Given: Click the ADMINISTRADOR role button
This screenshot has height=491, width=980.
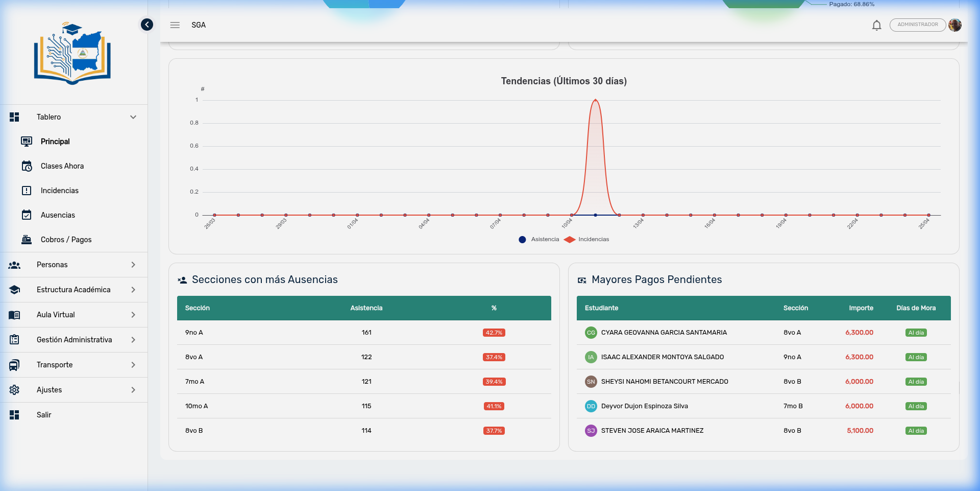Looking at the screenshot, I should tap(917, 25).
